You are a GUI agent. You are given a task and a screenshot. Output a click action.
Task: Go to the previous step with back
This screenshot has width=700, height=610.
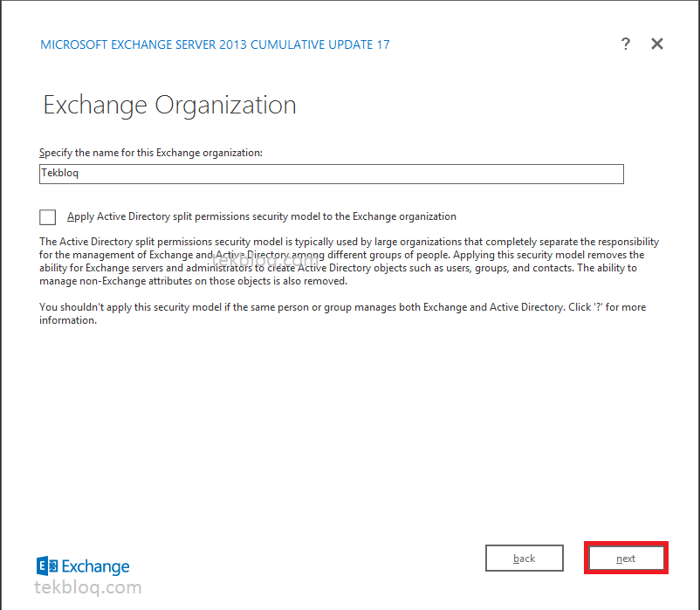[524, 558]
